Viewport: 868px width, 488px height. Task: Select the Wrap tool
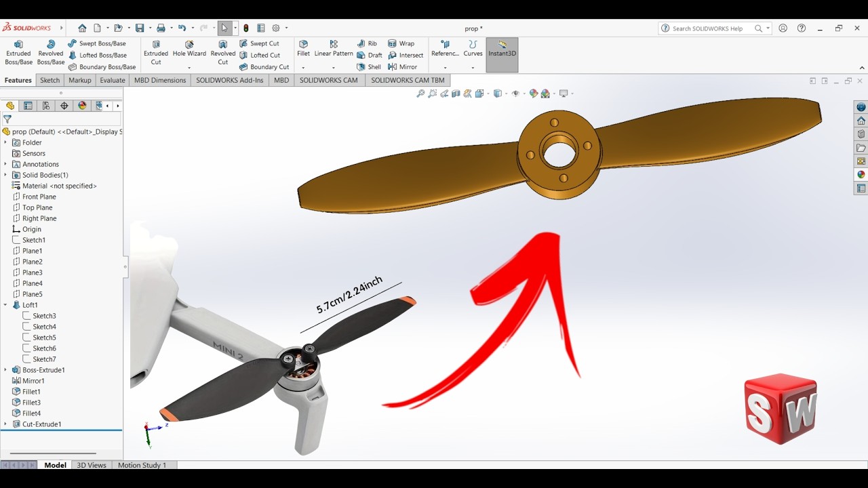401,43
